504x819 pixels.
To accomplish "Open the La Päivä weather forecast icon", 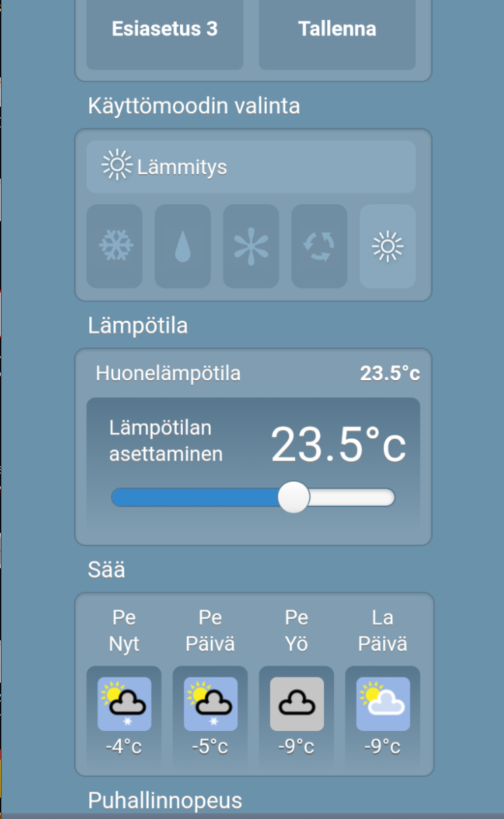I will (383, 704).
